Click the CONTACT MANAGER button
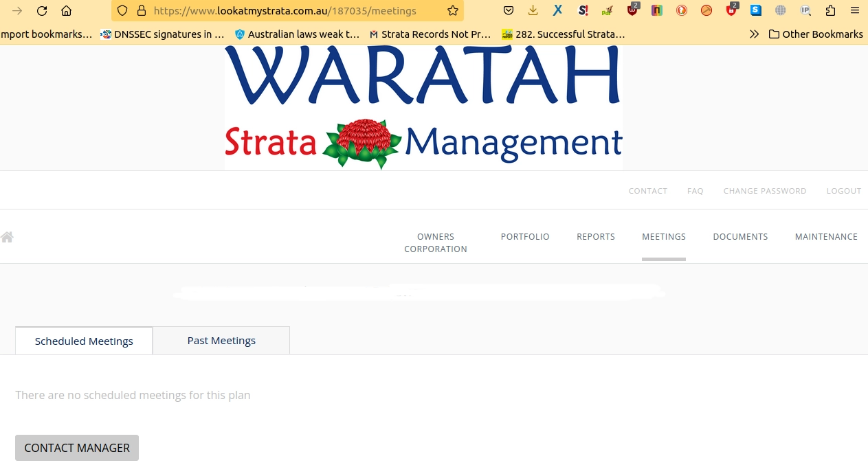This screenshot has width=868, height=465. [77, 448]
